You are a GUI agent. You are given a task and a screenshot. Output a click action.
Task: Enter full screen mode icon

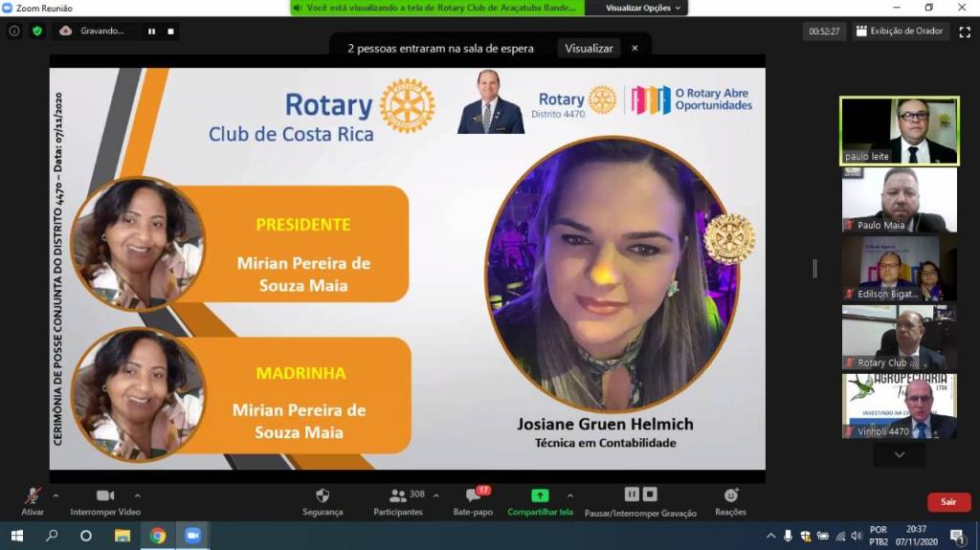965,32
